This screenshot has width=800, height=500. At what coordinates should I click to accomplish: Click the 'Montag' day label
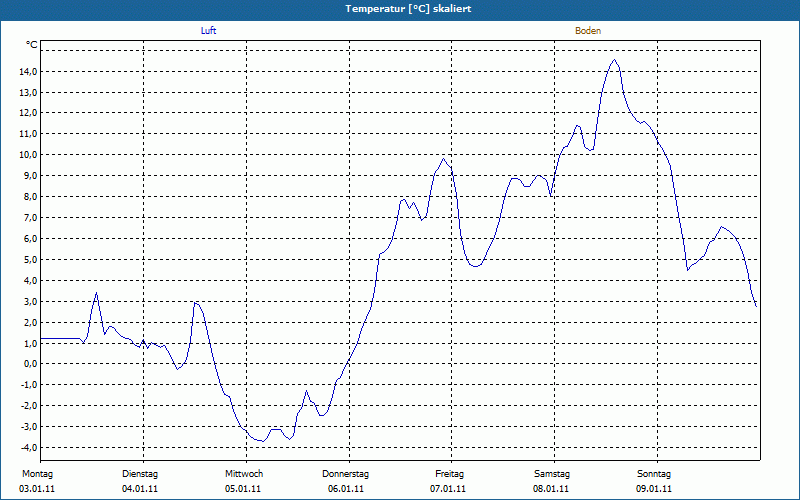point(37,474)
